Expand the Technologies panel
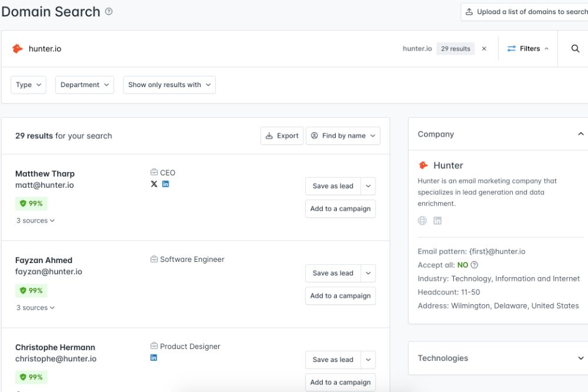588x392 pixels. pyautogui.click(x=580, y=358)
